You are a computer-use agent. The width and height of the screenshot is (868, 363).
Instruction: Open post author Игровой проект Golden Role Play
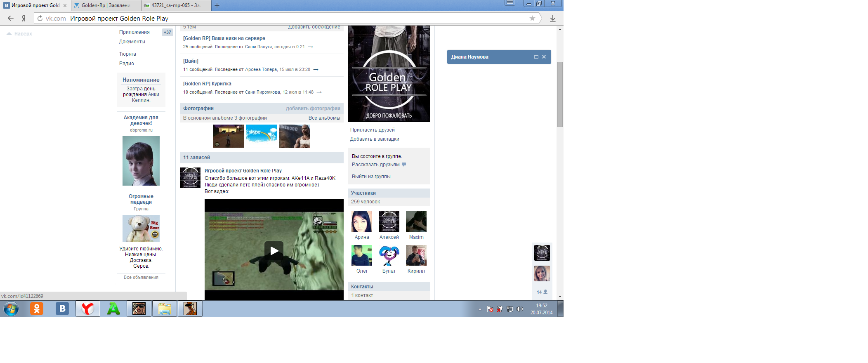click(x=243, y=171)
